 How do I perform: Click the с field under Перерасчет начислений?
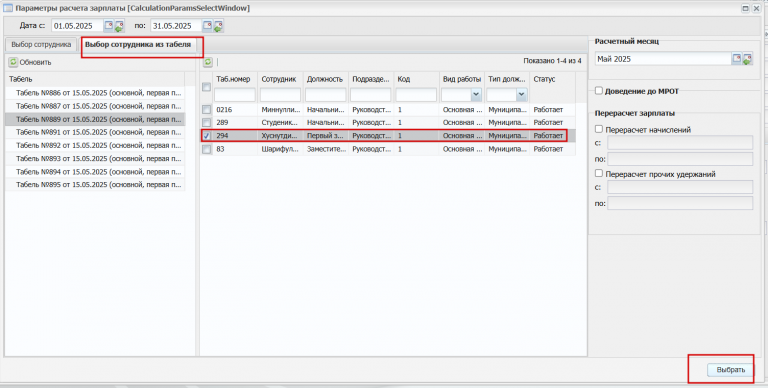tap(680, 143)
